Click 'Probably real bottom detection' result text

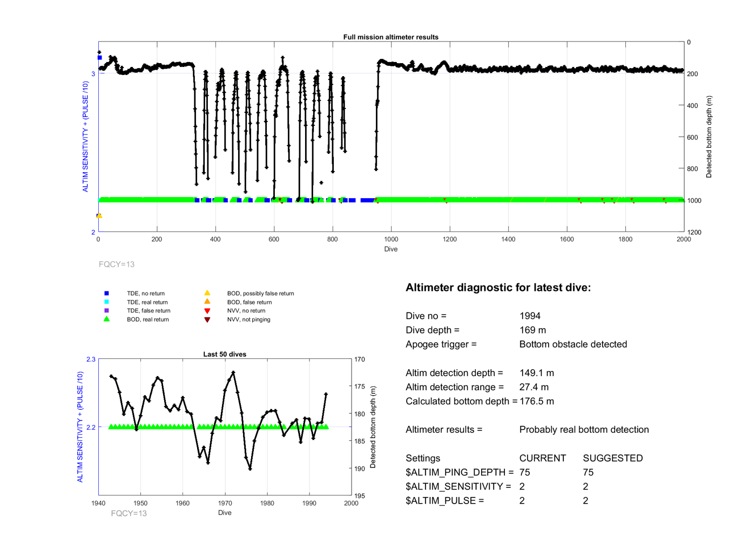pyautogui.click(x=584, y=430)
